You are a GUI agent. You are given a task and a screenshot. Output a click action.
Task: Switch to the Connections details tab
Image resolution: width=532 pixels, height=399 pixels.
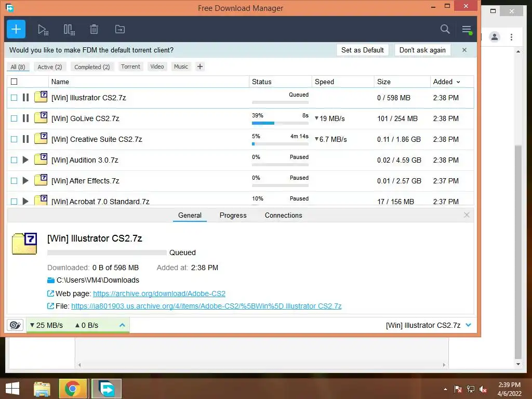tap(283, 215)
